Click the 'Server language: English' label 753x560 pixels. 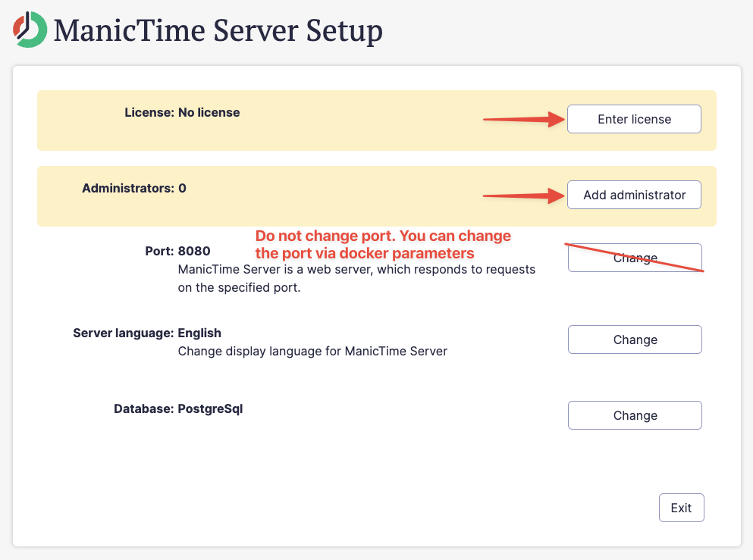[147, 333]
